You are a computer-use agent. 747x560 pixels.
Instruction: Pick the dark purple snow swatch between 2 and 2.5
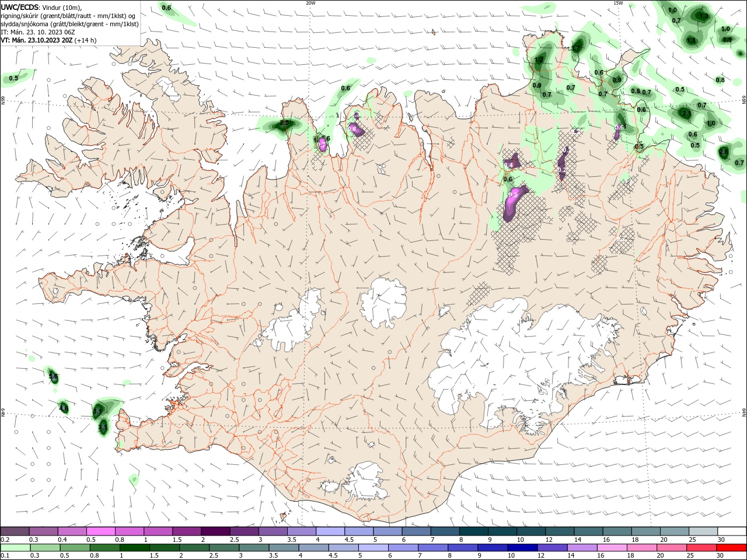point(215,531)
